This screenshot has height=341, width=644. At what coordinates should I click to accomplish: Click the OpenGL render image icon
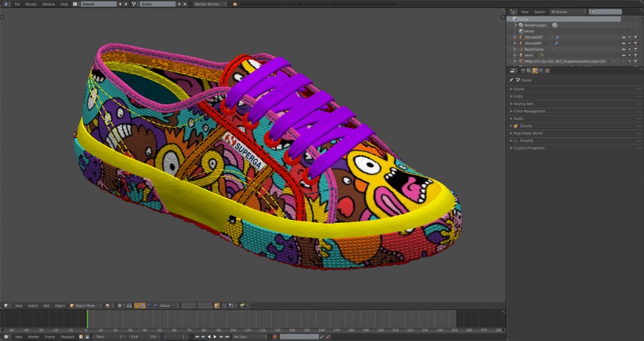coord(242,306)
